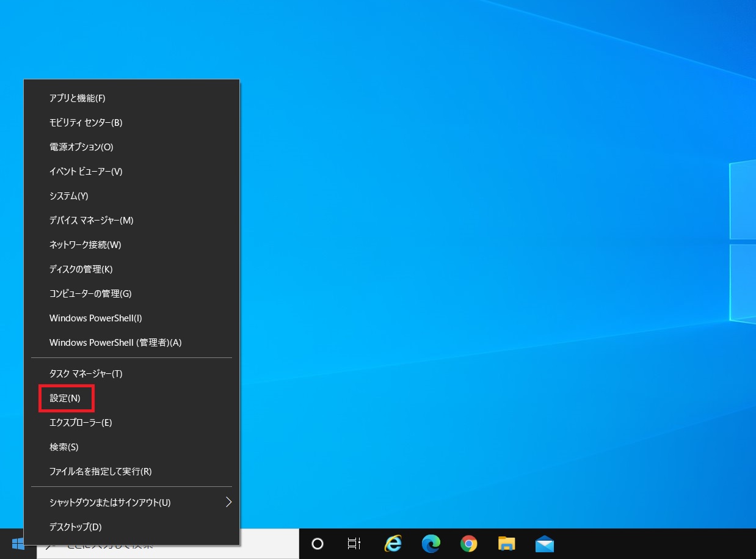The image size is (756, 559).
Task: Open Task View from the taskbar
Action: 354,544
